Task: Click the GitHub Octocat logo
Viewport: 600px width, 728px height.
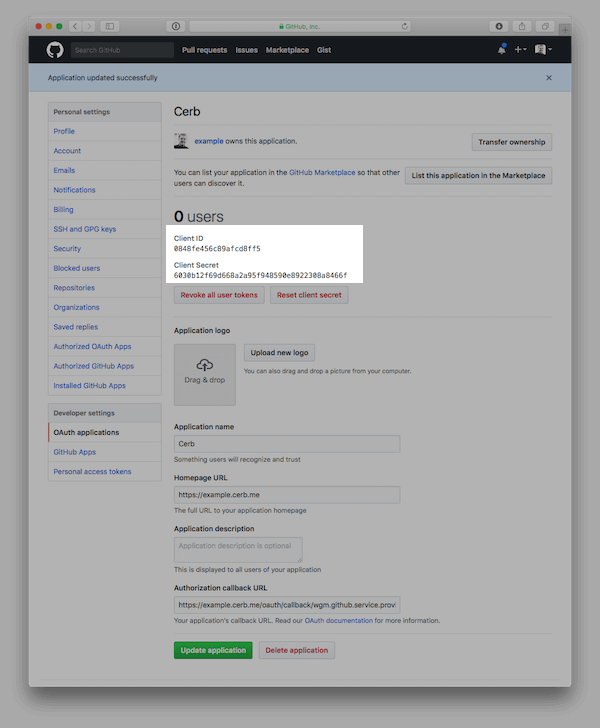Action: 55,50
